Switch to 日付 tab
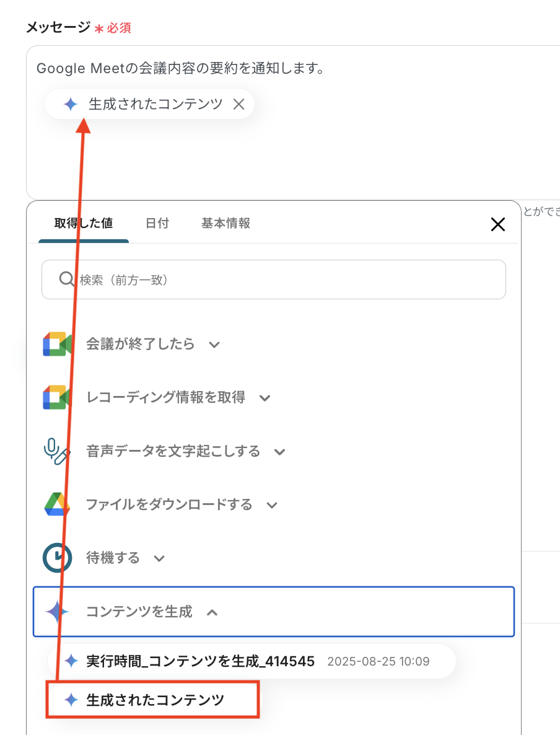Image resolution: width=560 pixels, height=735 pixels. click(157, 223)
